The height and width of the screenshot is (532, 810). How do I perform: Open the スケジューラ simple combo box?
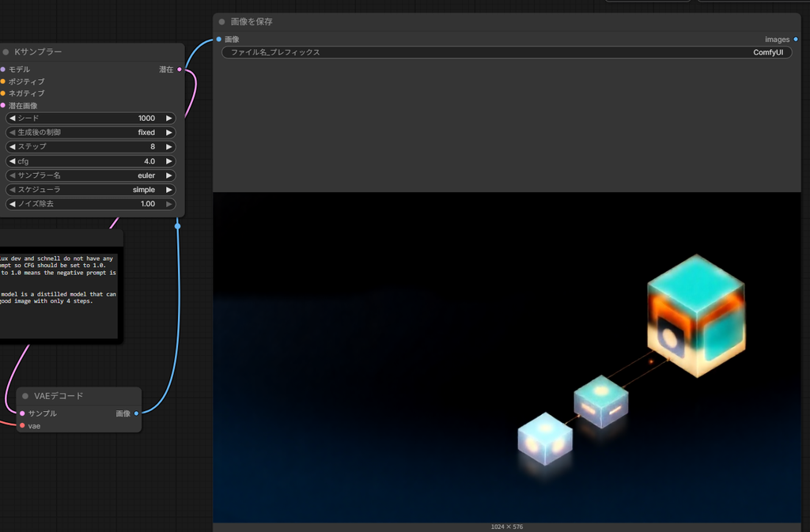click(90, 190)
